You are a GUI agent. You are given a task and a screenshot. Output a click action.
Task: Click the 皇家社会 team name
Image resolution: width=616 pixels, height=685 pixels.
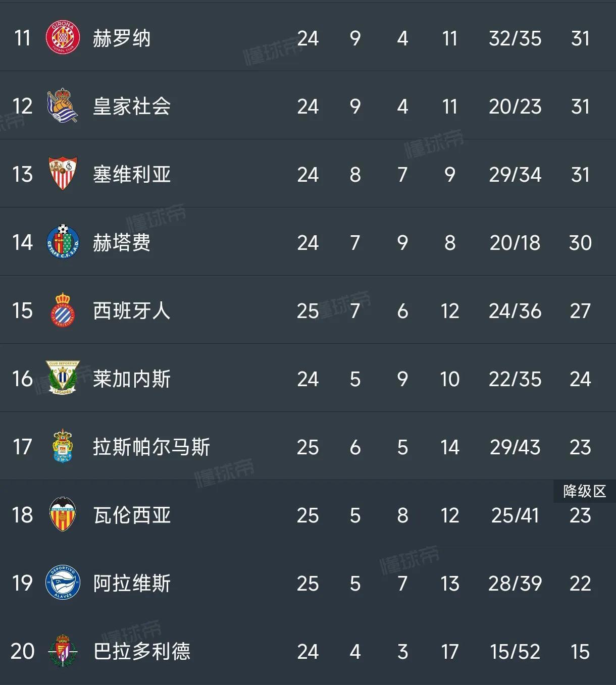click(130, 106)
